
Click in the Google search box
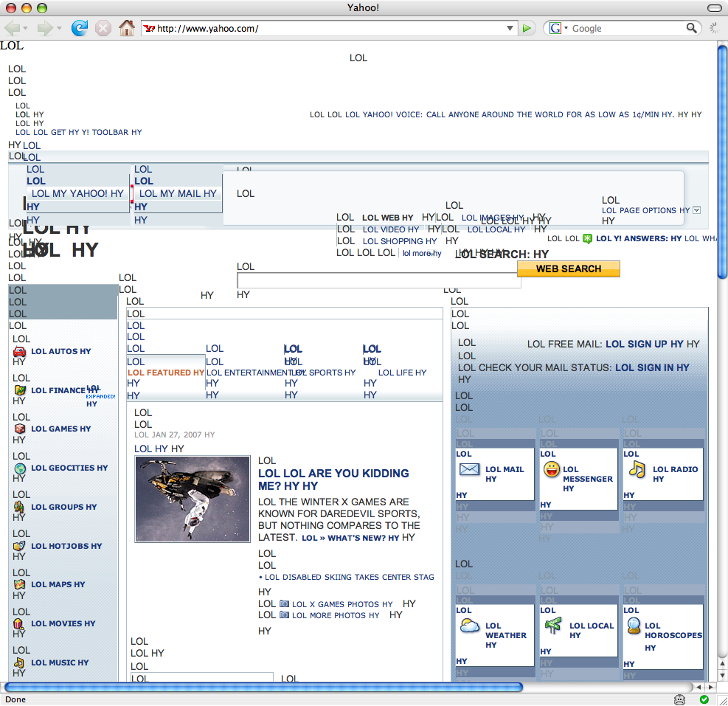[x=628, y=28]
